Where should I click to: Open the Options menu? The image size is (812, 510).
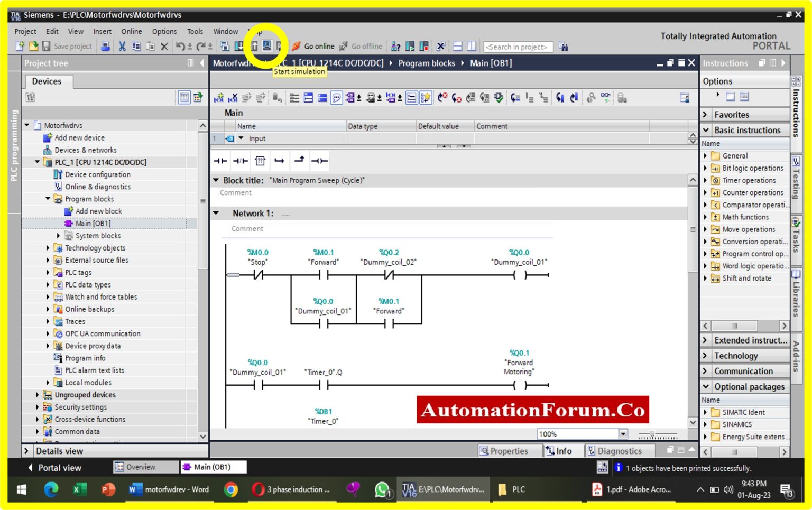164,31
